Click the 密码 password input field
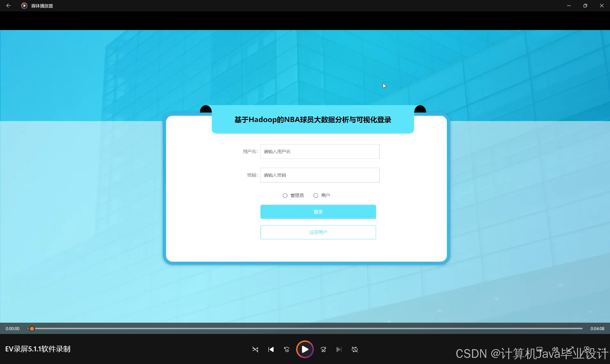This screenshot has height=364, width=610. 320,175
